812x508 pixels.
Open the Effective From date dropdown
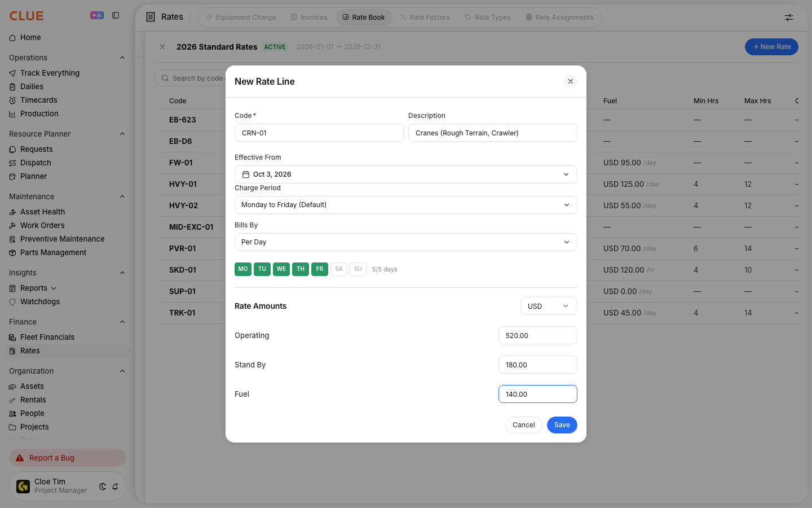406,174
